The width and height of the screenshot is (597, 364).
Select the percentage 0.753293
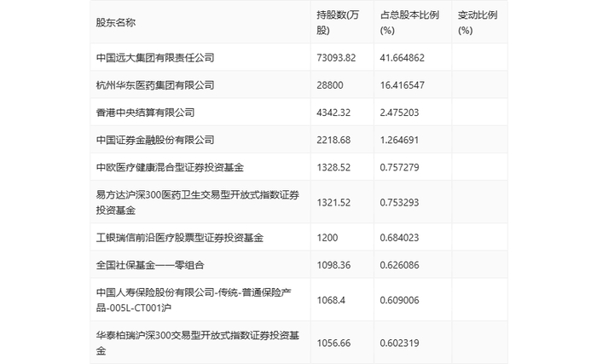(x=399, y=202)
